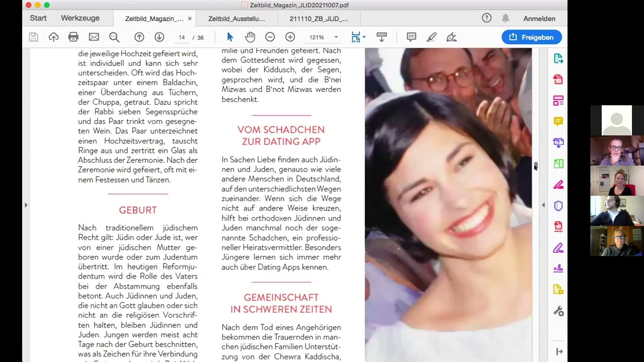The height and width of the screenshot is (362, 644).
Task: Click the save file floppy disk icon
Action: pyautogui.click(x=34, y=37)
